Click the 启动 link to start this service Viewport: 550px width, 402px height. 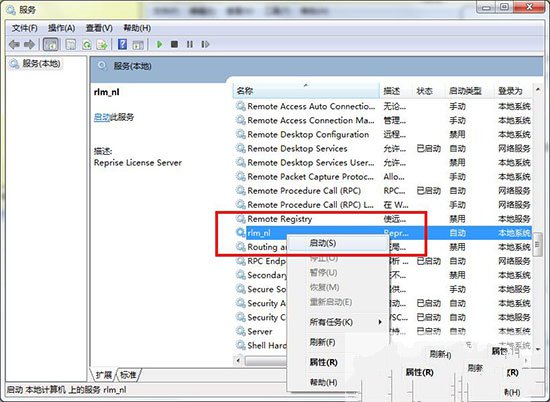click(x=102, y=117)
